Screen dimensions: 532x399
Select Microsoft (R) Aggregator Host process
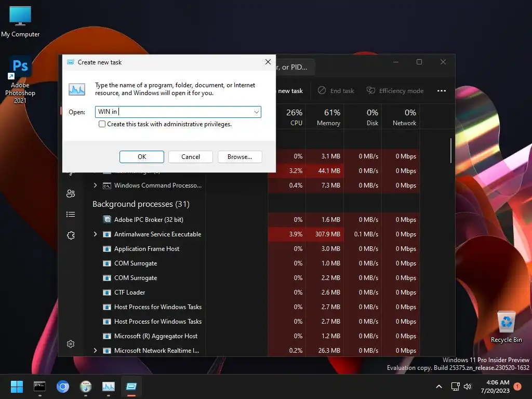click(156, 336)
